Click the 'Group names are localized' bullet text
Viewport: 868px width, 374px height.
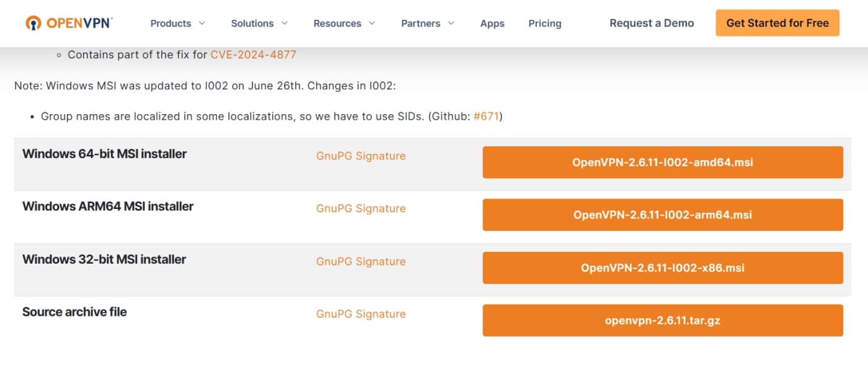click(x=272, y=116)
